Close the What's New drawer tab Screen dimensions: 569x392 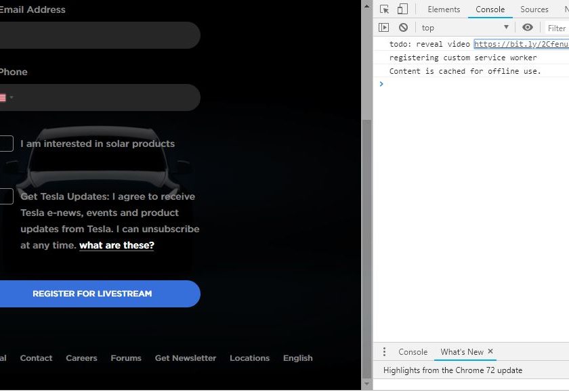coord(490,351)
